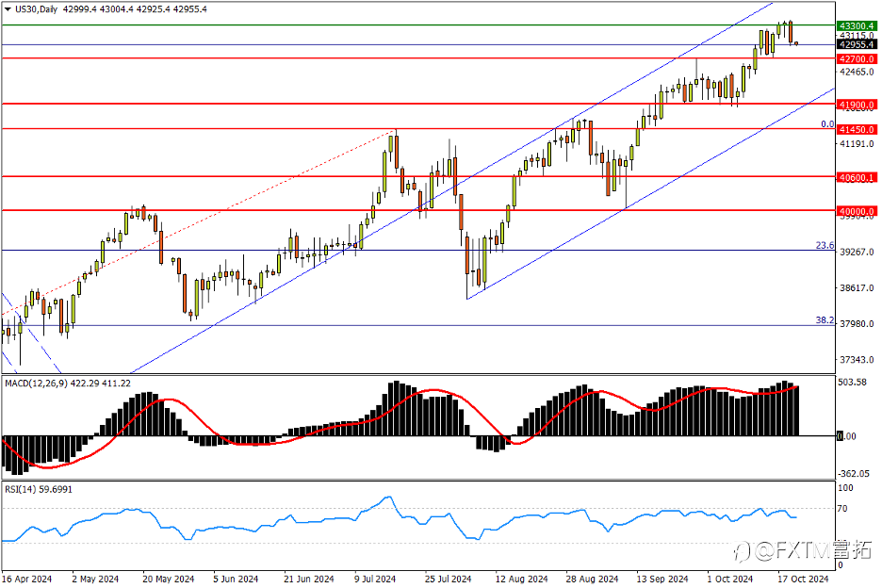
Task: Click the RSI scale value 100
Action: pos(845,488)
